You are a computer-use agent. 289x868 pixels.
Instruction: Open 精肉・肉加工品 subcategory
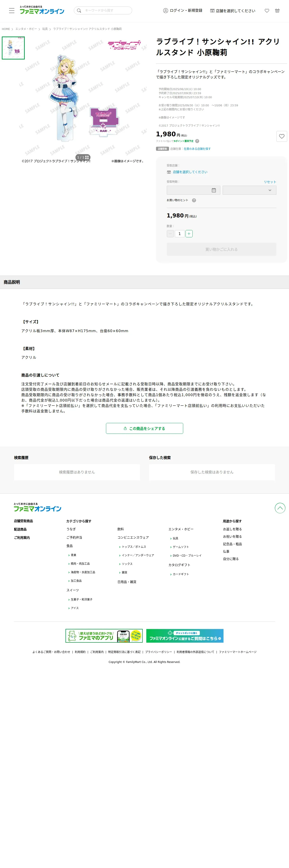tap(80, 564)
